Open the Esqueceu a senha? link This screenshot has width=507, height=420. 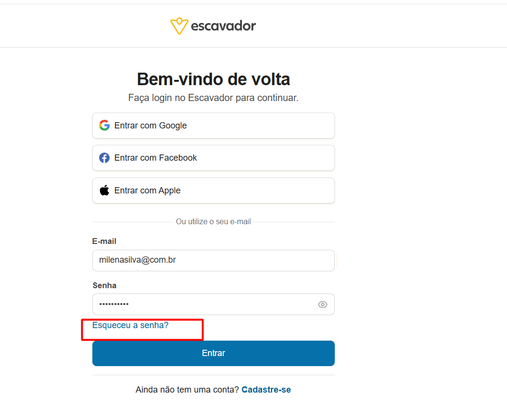pos(130,325)
